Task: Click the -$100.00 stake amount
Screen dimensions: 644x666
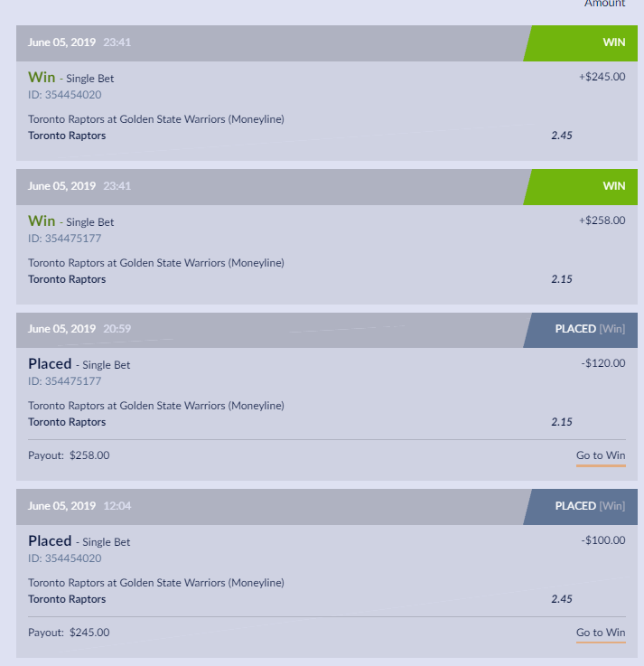Action: pos(603,540)
